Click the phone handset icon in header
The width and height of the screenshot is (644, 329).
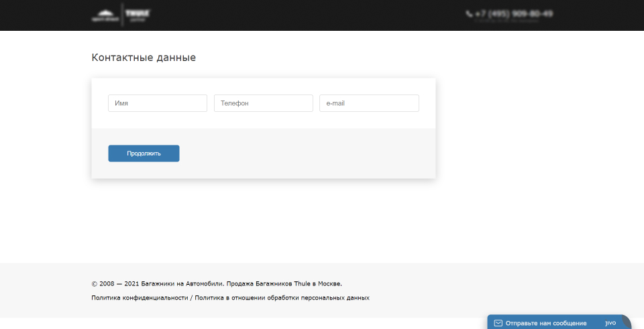click(x=469, y=13)
